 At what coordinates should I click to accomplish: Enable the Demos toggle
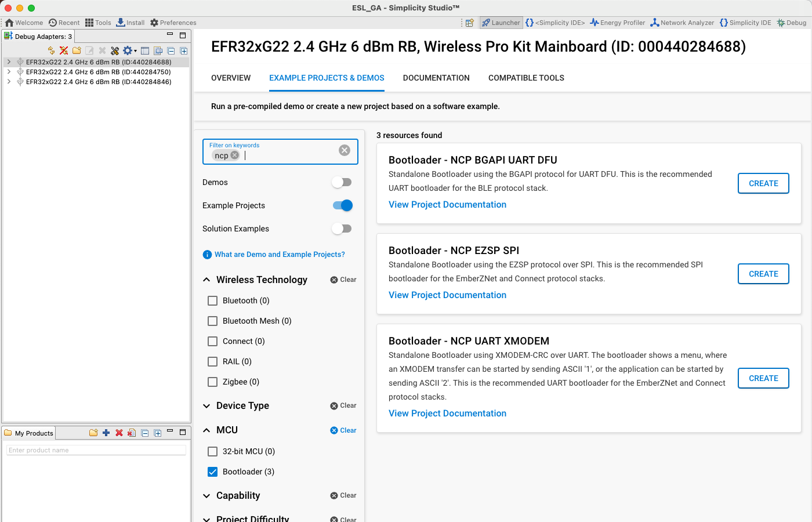pyautogui.click(x=342, y=182)
